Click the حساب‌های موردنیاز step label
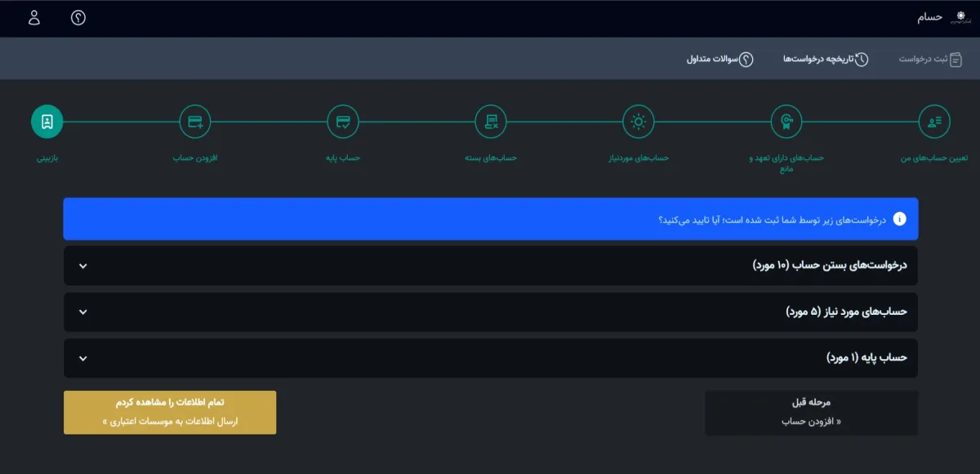Image resolution: width=980 pixels, height=474 pixels. 639,157
